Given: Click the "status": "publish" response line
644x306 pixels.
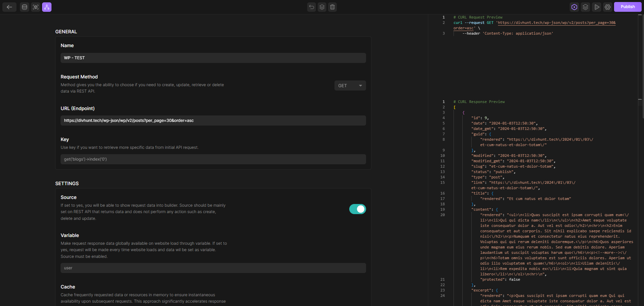Looking at the screenshot, I should click(x=493, y=172).
